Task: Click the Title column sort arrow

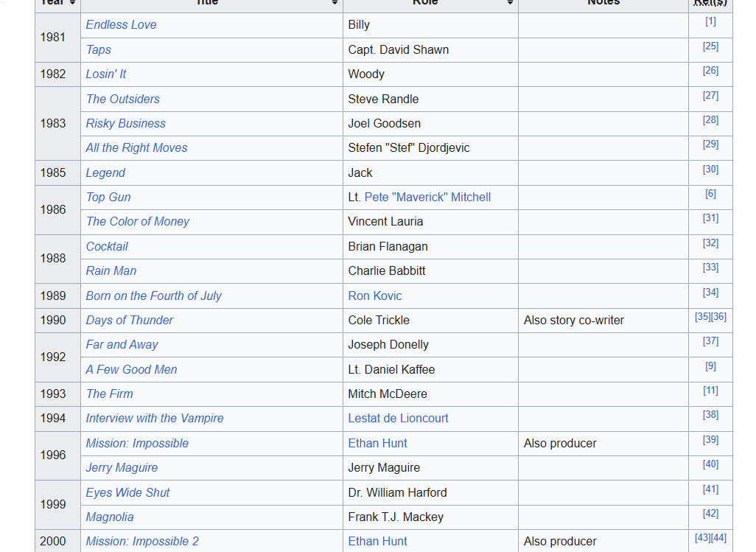Action: pos(335,3)
